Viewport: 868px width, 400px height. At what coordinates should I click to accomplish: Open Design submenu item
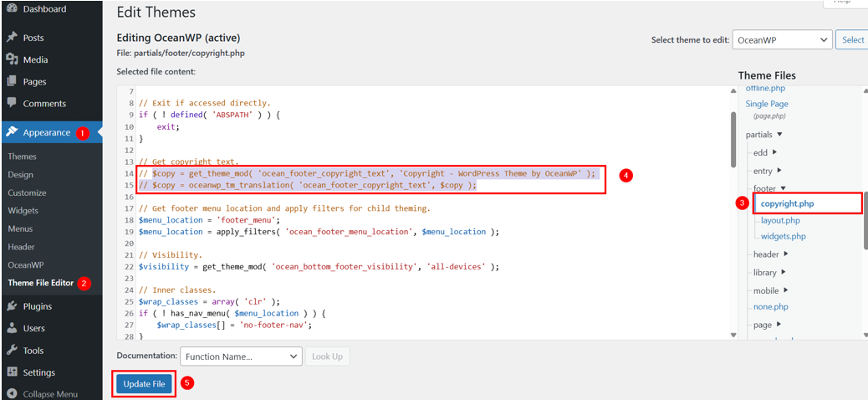pyautogui.click(x=20, y=175)
